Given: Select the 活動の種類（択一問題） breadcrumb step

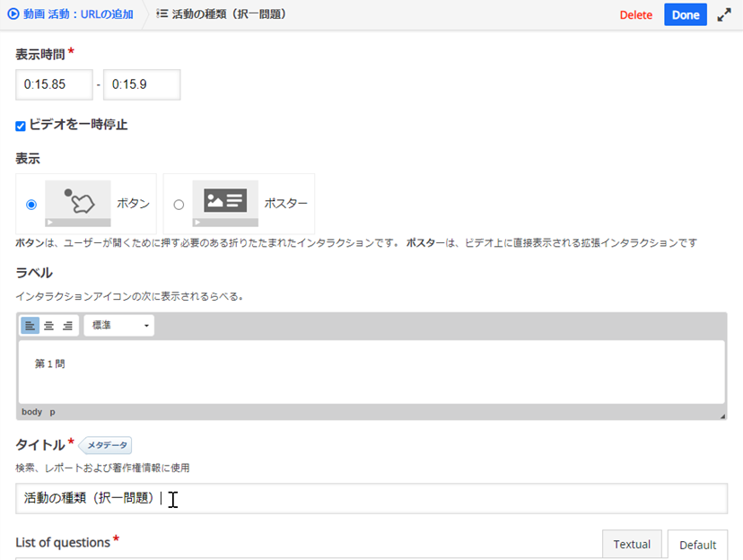Looking at the screenshot, I should pyautogui.click(x=222, y=14).
